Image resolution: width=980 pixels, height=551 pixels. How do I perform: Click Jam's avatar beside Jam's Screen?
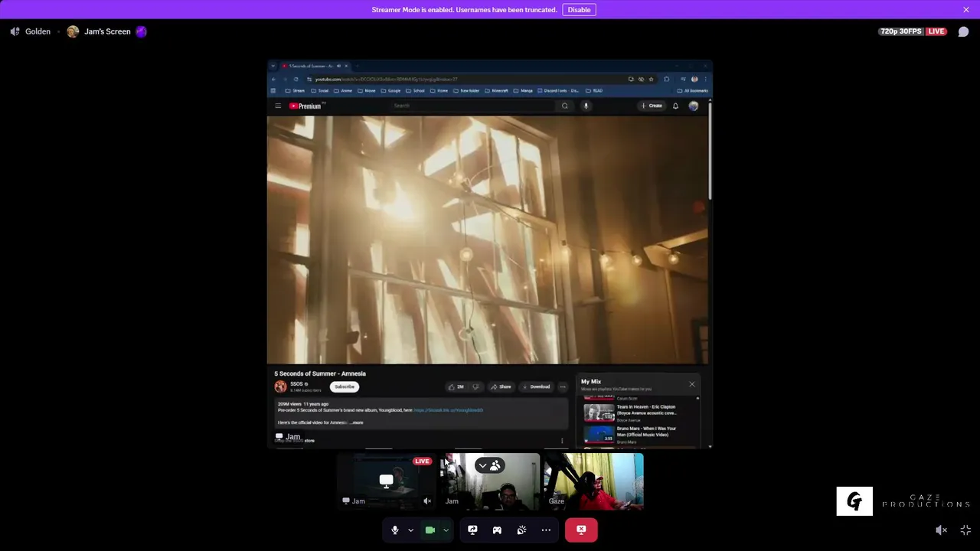73,31
